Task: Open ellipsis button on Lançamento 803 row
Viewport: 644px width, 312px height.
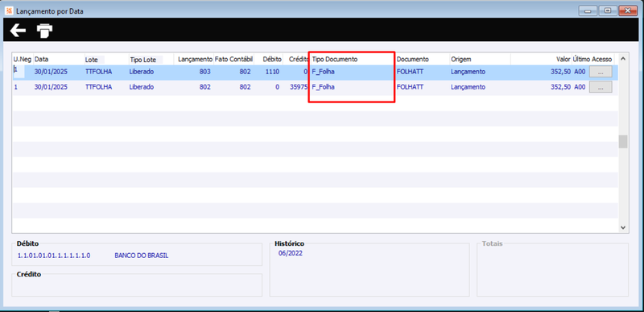Action: coord(601,72)
